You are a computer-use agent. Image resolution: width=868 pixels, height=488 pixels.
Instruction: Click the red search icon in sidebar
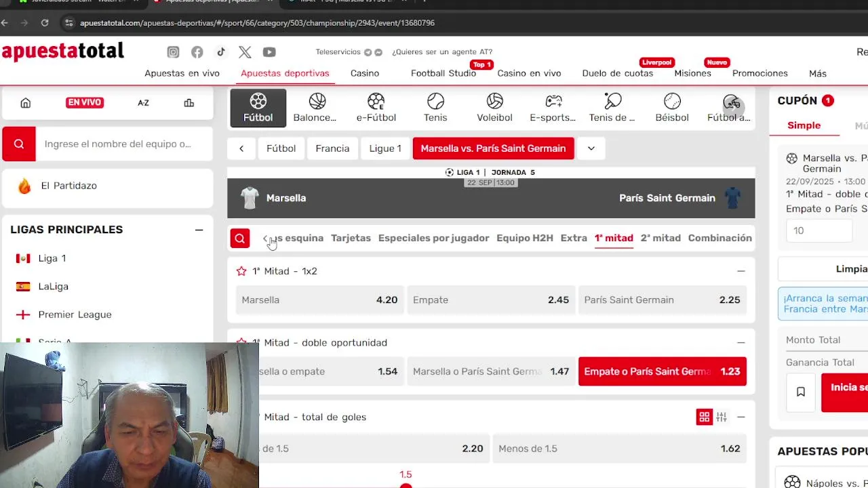click(19, 144)
